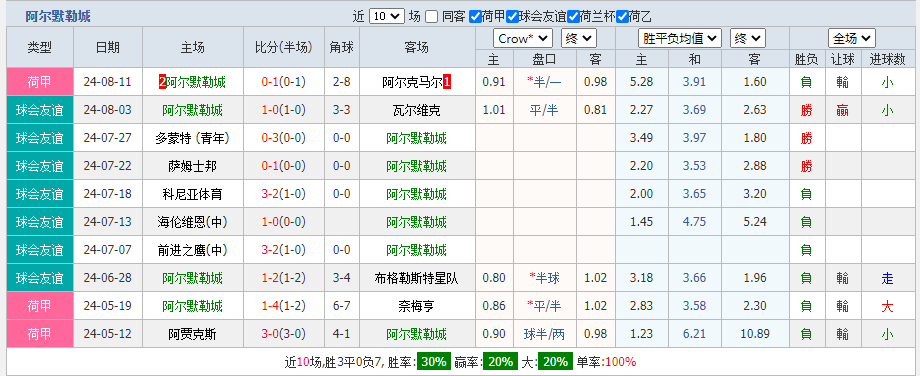
Task: Click score 1-2(1-2) on 24-06-28
Action: [284, 278]
